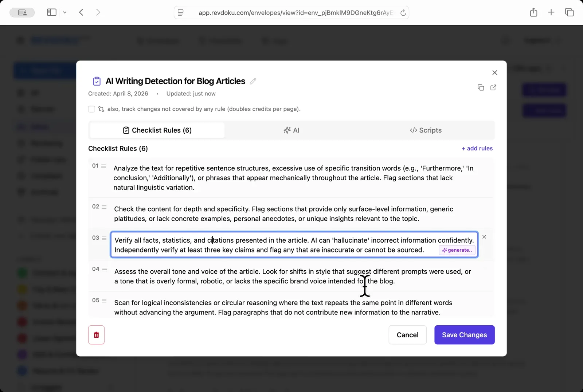Switch to the Scripts tab
Image resolution: width=583 pixels, height=392 pixels.
tap(426, 130)
